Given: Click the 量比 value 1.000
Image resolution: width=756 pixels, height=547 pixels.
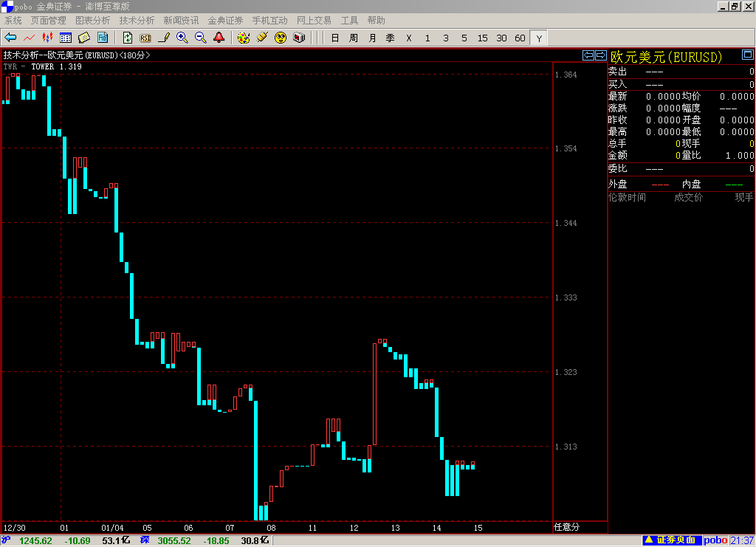Looking at the screenshot, I should [x=740, y=156].
